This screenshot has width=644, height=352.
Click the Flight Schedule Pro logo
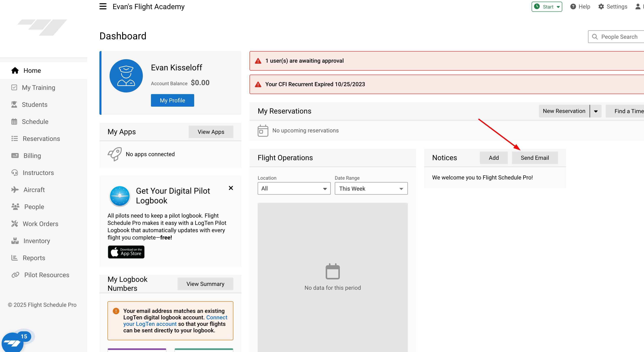pos(42,28)
